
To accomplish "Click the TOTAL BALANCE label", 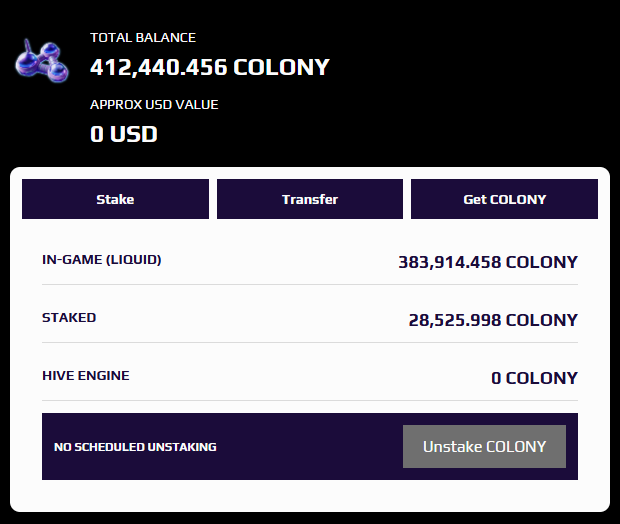I will coord(143,38).
